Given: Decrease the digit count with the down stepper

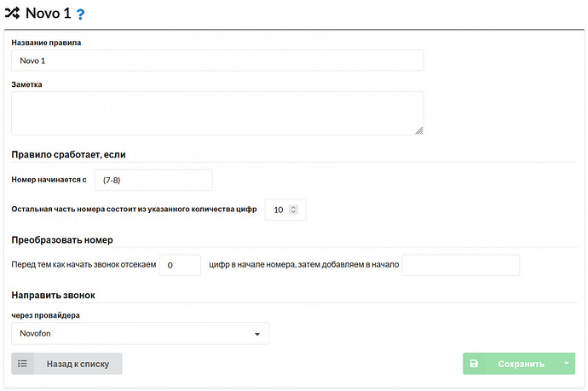Looking at the screenshot, I should pyautogui.click(x=294, y=212).
